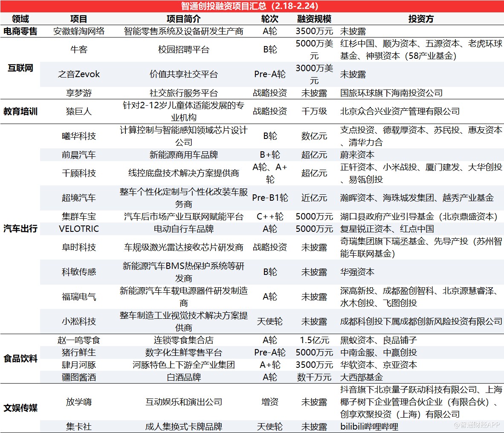The height and width of the screenshot is (433, 504).
Task: Click description 线控底盘技术解决方案提供商
Action: click(x=183, y=173)
